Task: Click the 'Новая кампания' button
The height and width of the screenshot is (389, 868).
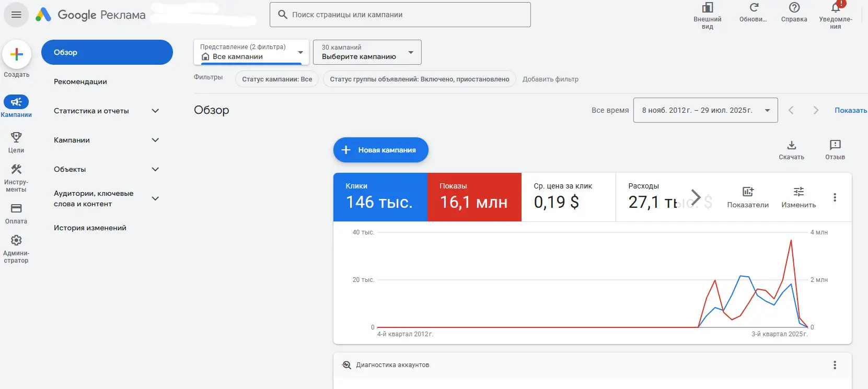Action: point(380,150)
